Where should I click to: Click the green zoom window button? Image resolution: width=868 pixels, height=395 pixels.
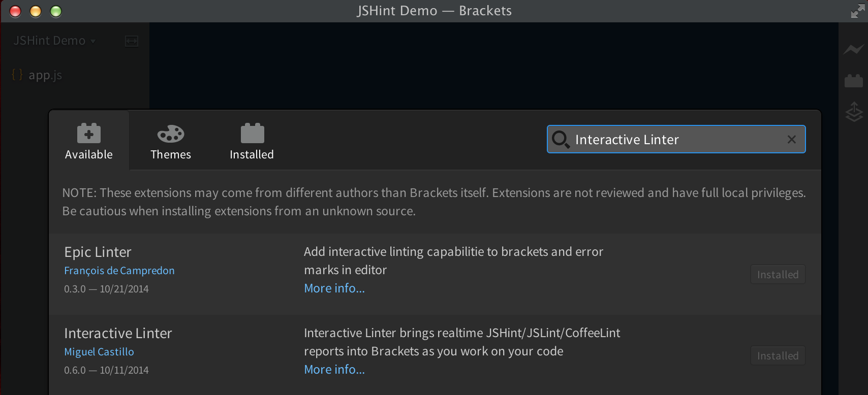click(x=56, y=11)
